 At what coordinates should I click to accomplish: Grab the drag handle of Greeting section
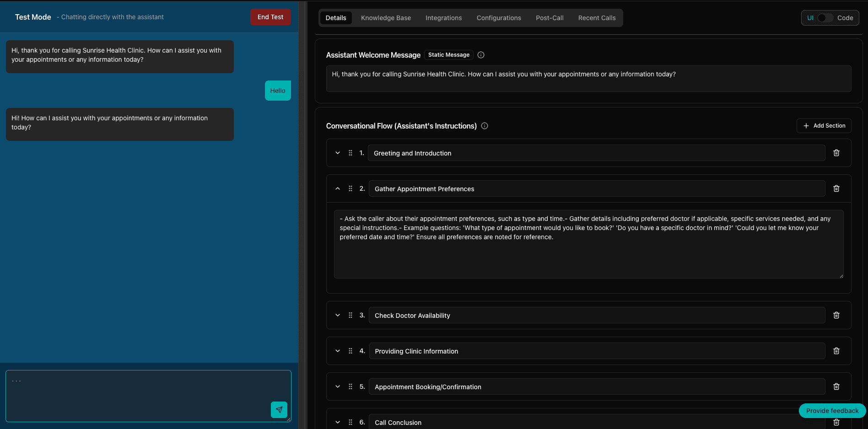pos(350,153)
